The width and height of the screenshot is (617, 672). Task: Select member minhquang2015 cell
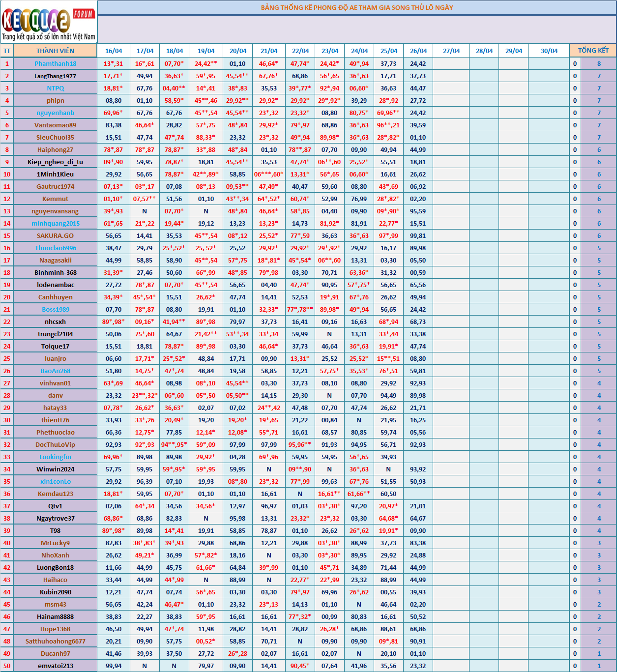tap(55, 223)
